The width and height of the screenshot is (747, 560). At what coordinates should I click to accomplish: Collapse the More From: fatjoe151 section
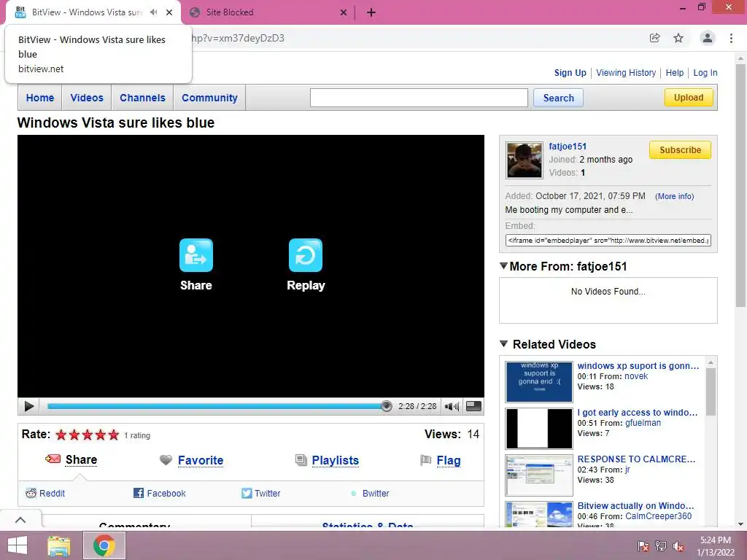click(x=503, y=265)
